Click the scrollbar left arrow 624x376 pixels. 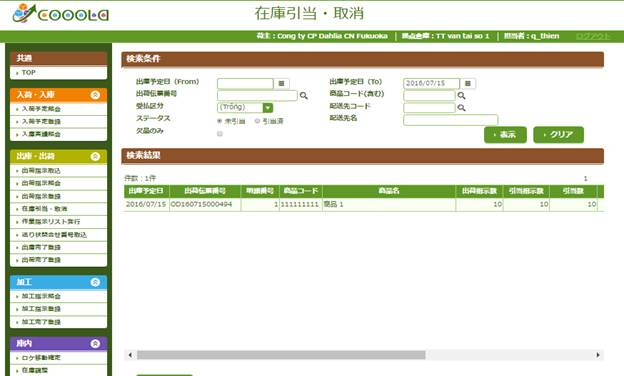click(x=130, y=355)
